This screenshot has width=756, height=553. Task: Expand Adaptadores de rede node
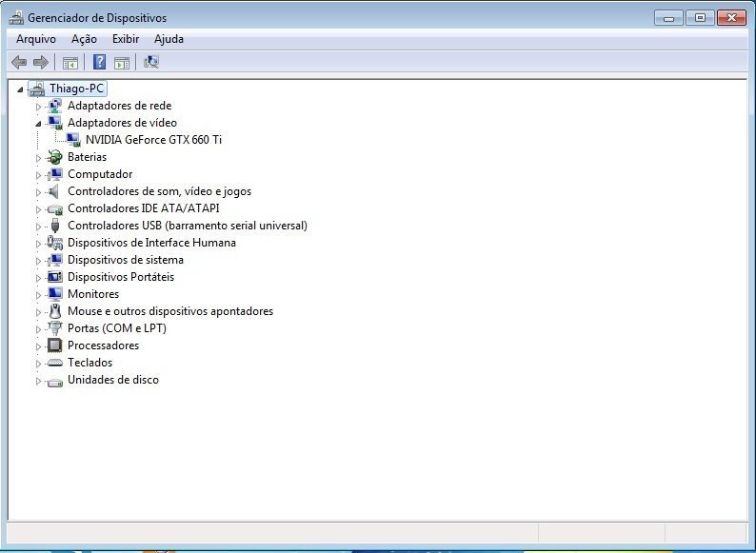(x=39, y=107)
